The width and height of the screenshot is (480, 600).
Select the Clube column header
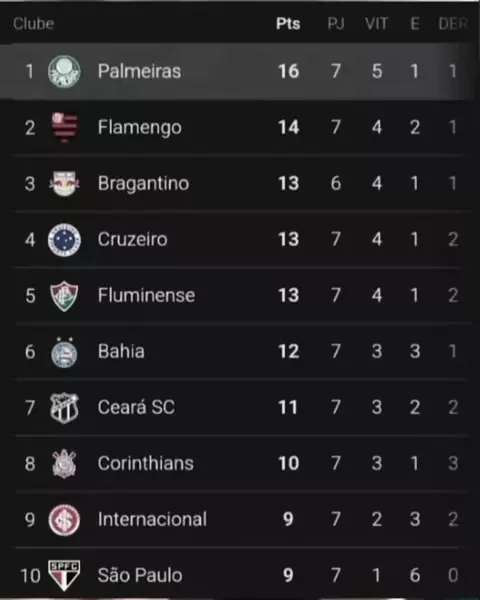point(34,24)
